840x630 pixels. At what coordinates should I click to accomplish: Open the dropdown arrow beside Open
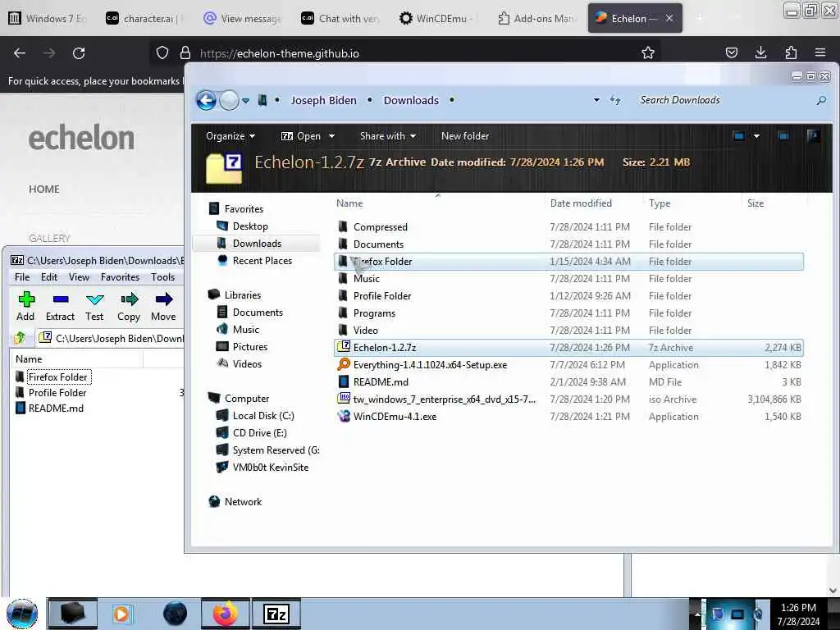331,136
